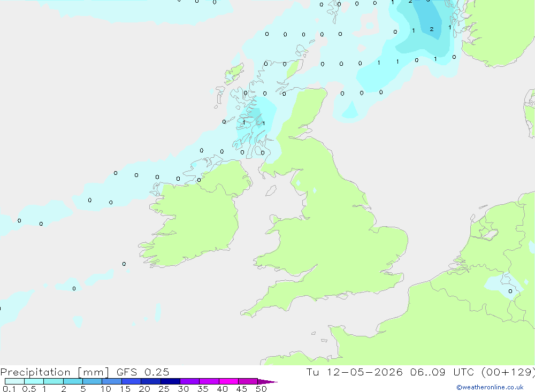Screen dimensions: 535x392
Task: Click the 0.1–0.5 mm legend color swatch
Action: click(14, 381)
